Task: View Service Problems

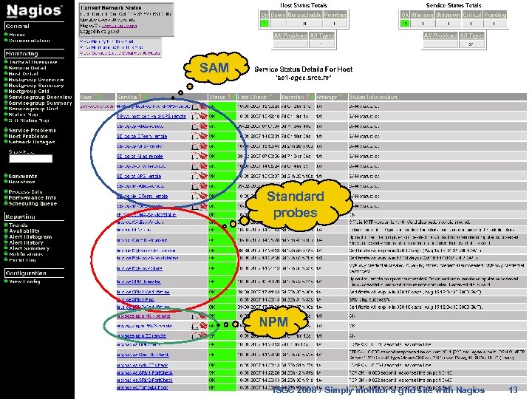Action: 32,130
